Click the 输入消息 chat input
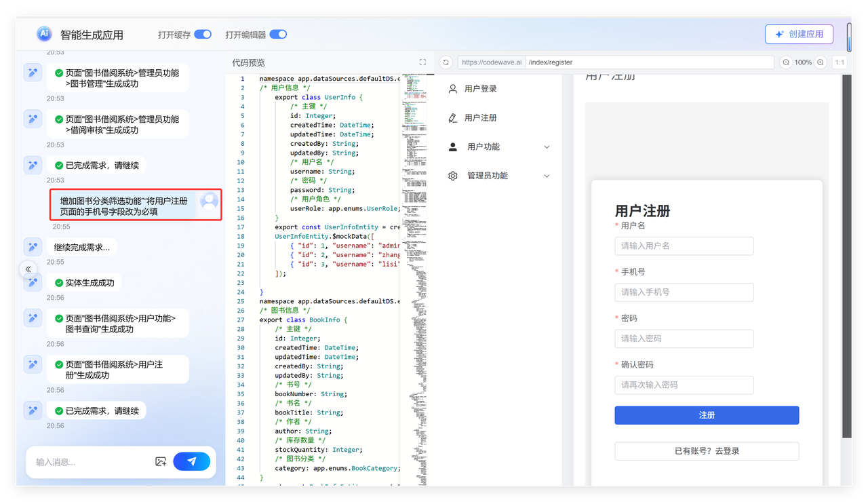 click(92, 462)
